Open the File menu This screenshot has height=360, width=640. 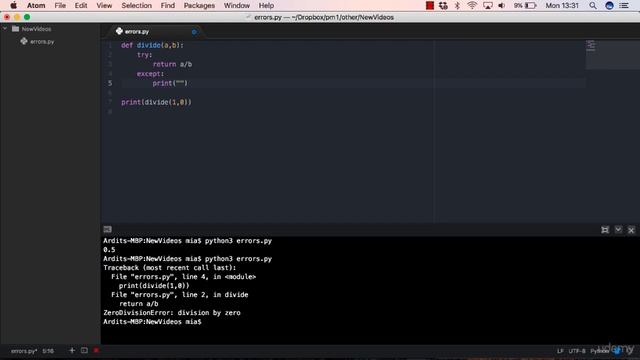pos(60,5)
